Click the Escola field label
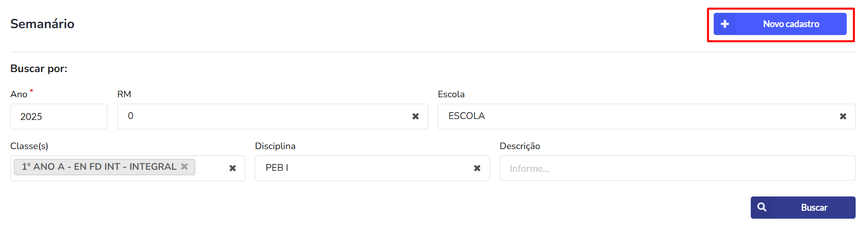868x233 pixels. (451, 94)
